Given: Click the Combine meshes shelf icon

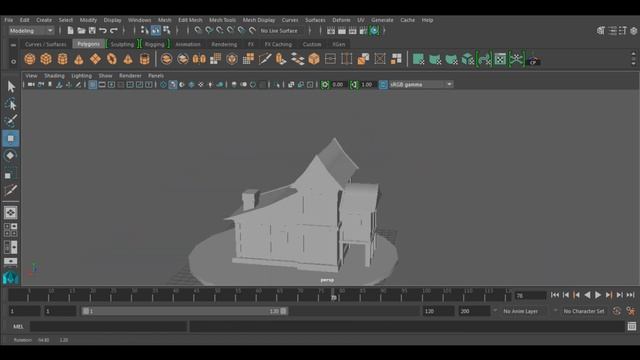Looking at the screenshot, I should [x=166, y=59].
